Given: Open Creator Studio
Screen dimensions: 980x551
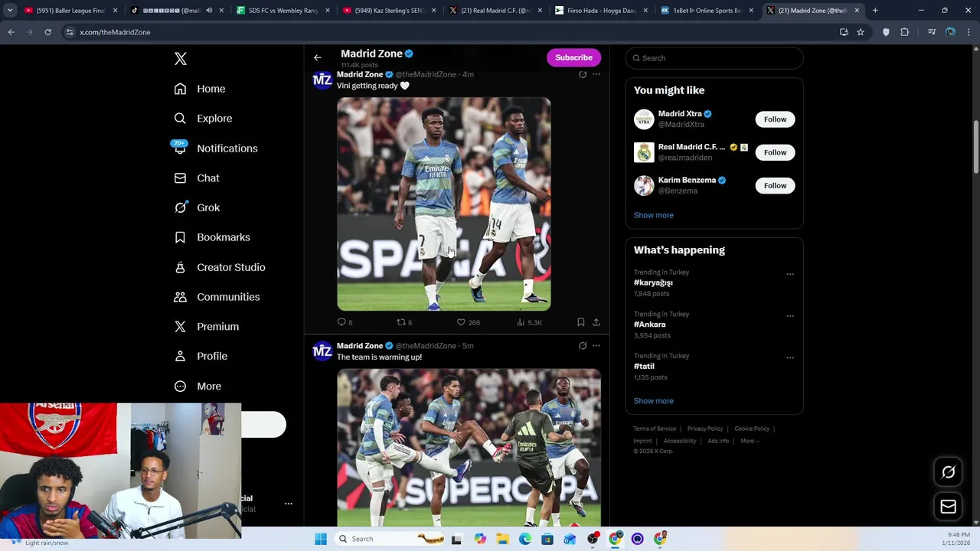Looking at the screenshot, I should click(219, 267).
